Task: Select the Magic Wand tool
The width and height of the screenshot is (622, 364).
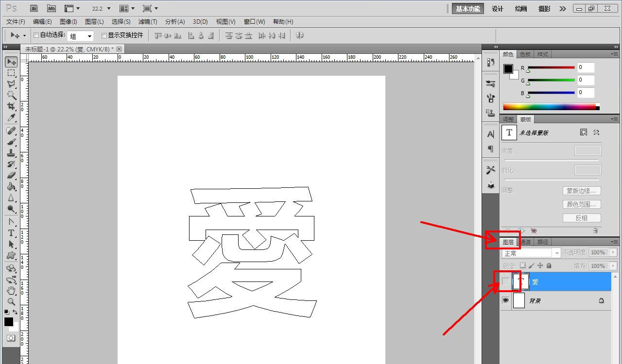Action: pyautogui.click(x=11, y=95)
